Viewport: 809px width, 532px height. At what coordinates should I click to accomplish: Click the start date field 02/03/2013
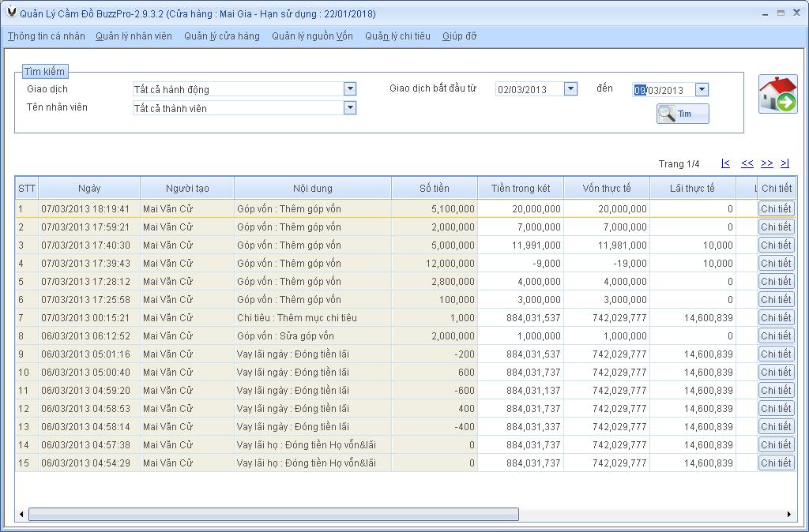coord(529,89)
